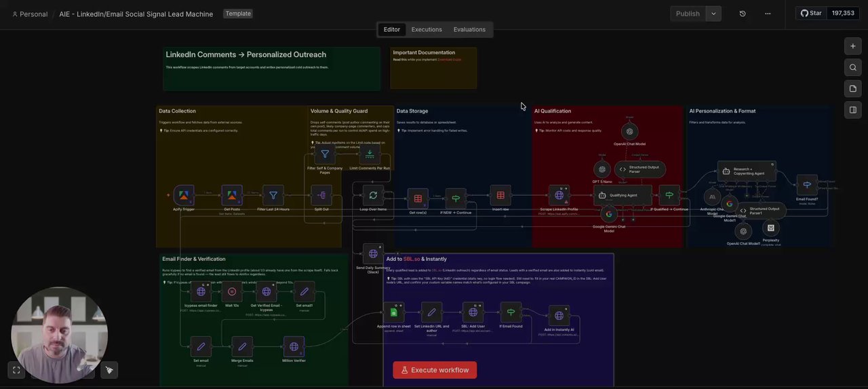The width and height of the screenshot is (868, 389).
Task: Click the AI Qualification section heading
Action: [x=553, y=111]
